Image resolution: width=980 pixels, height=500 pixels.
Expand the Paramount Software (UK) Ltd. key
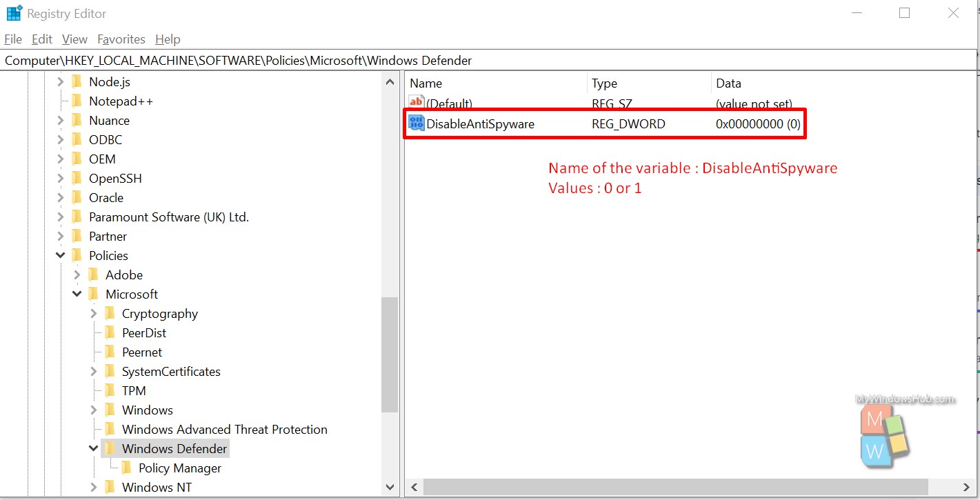pyautogui.click(x=60, y=217)
